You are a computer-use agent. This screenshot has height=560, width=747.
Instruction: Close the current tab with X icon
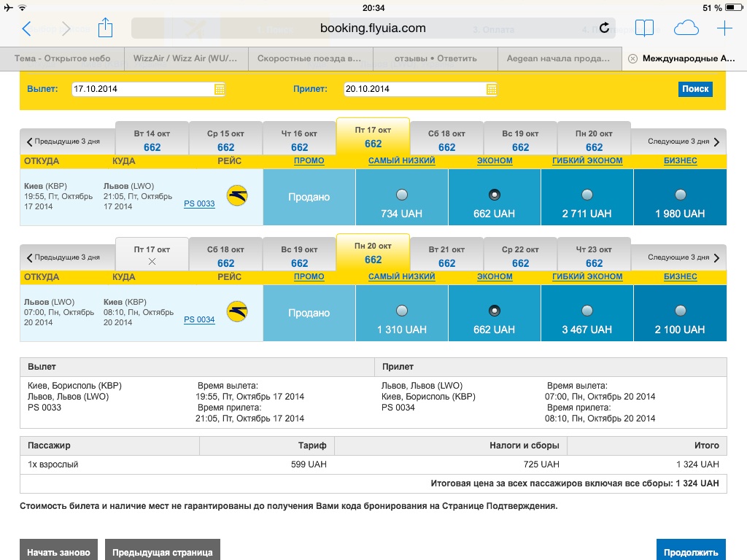coord(632,58)
